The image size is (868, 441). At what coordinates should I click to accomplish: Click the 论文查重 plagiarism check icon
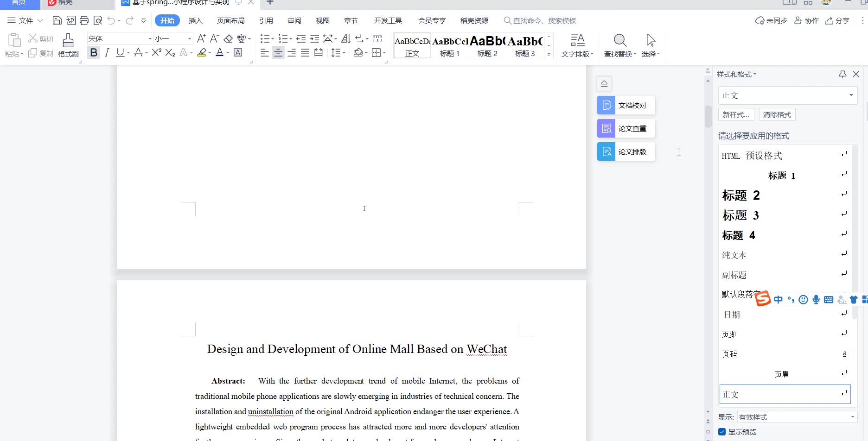point(606,128)
